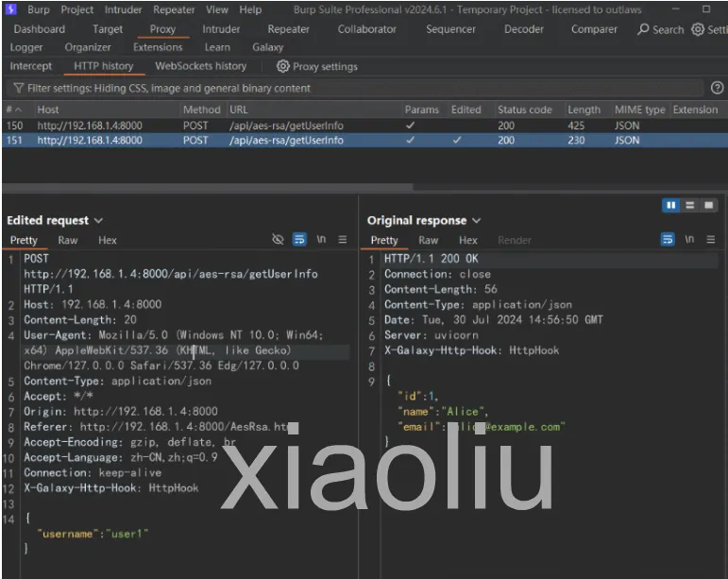Switch to combined tabbed layout view
This screenshot has height=579, width=728.
tap(708, 205)
